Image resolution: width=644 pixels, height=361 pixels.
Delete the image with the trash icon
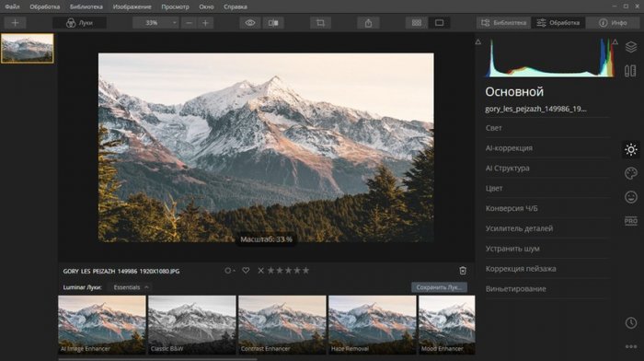(x=463, y=271)
